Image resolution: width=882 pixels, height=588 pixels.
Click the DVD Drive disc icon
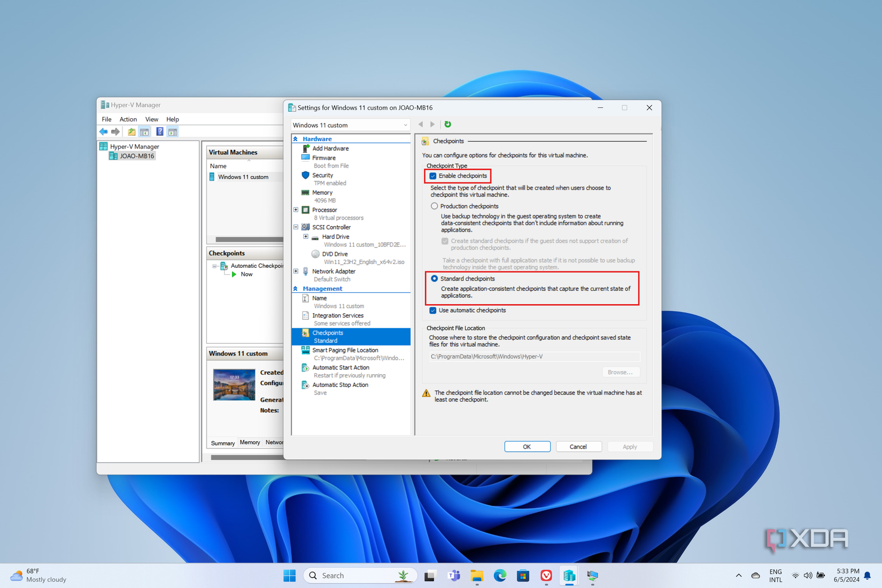pos(315,254)
